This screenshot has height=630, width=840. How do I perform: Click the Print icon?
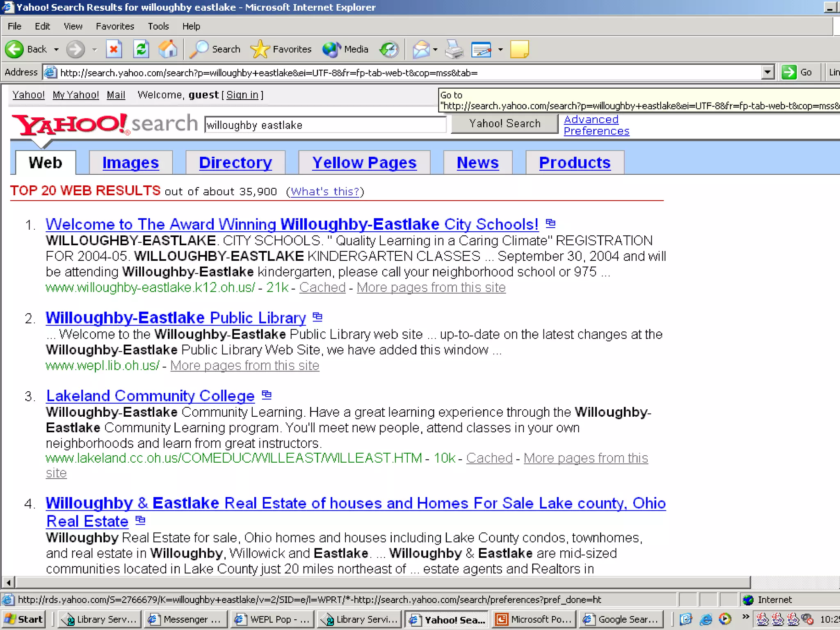click(454, 50)
